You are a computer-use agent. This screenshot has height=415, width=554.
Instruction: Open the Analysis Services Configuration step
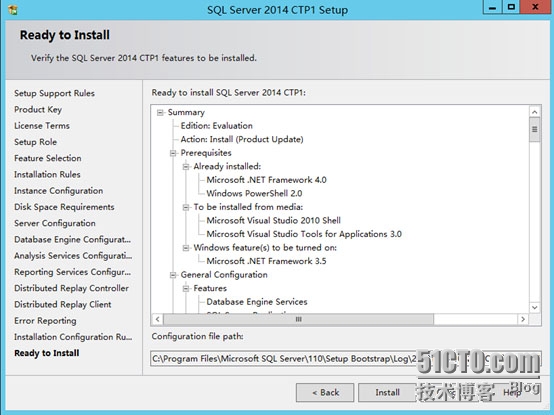[73, 256]
